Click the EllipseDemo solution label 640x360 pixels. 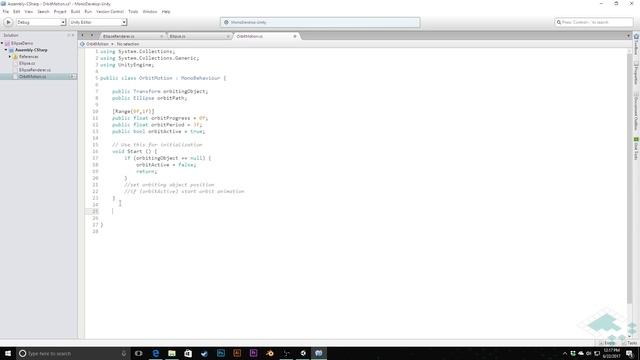coord(22,43)
